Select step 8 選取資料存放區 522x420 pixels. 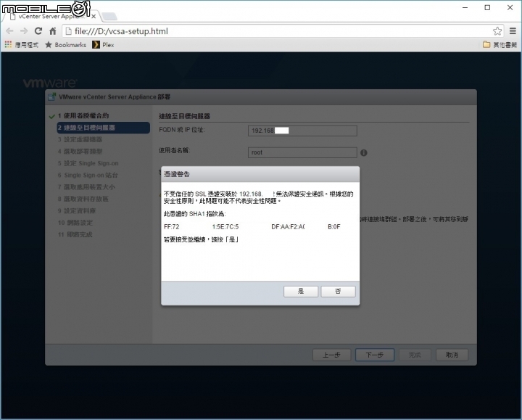tap(83, 199)
